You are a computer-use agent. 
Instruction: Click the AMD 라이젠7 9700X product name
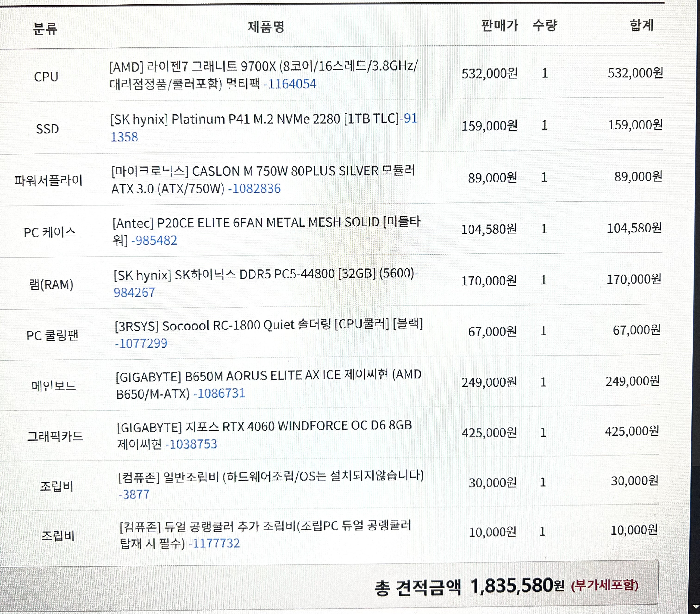[x=263, y=75]
